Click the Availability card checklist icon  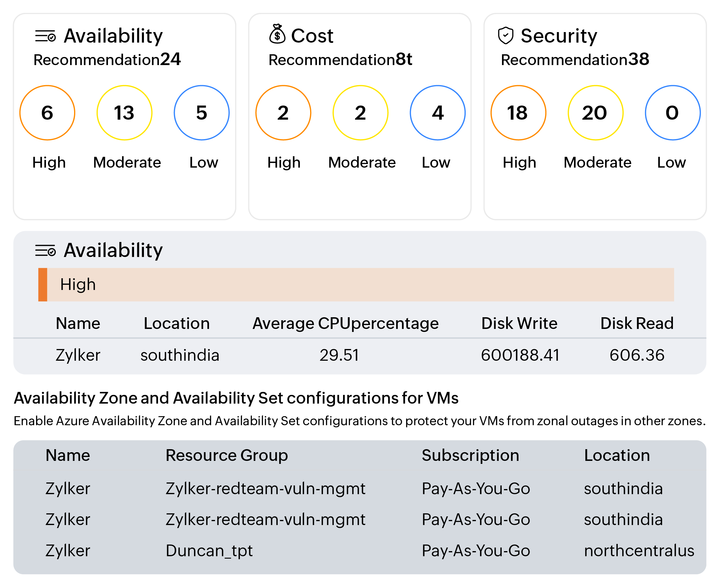tap(45, 36)
